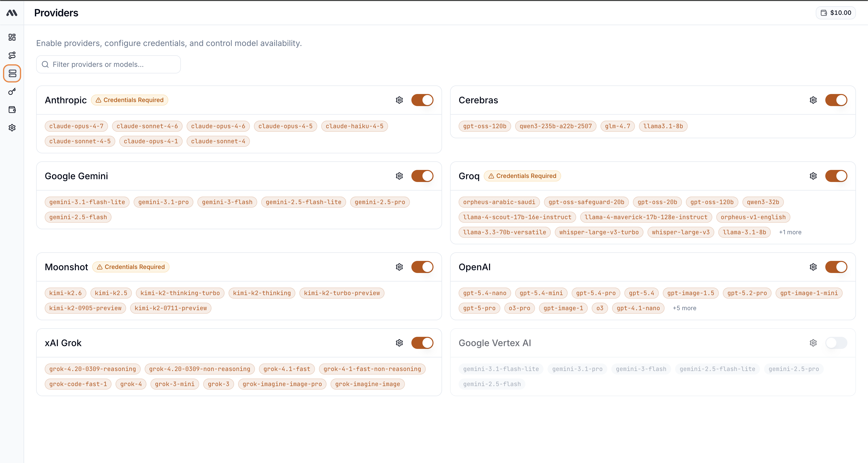The image size is (868, 463).
Task: Select gemini-2.5-flash in the Google Gemini card
Action: coord(78,217)
